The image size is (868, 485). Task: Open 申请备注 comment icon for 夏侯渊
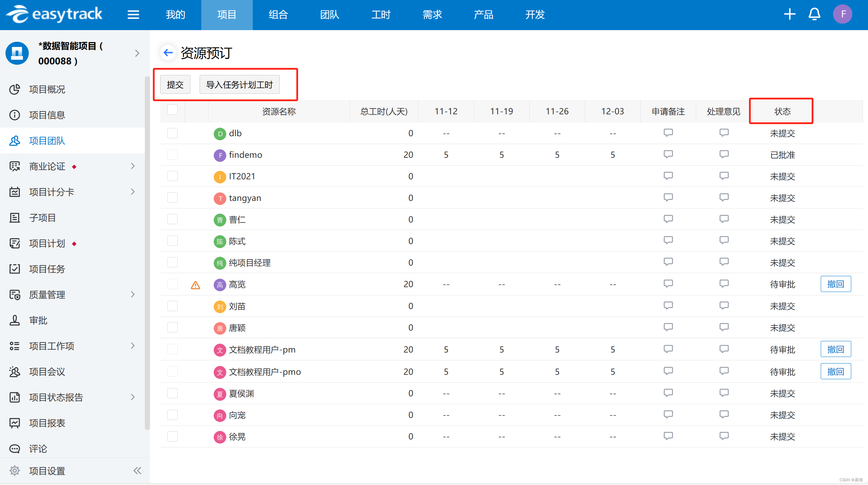coord(668,393)
